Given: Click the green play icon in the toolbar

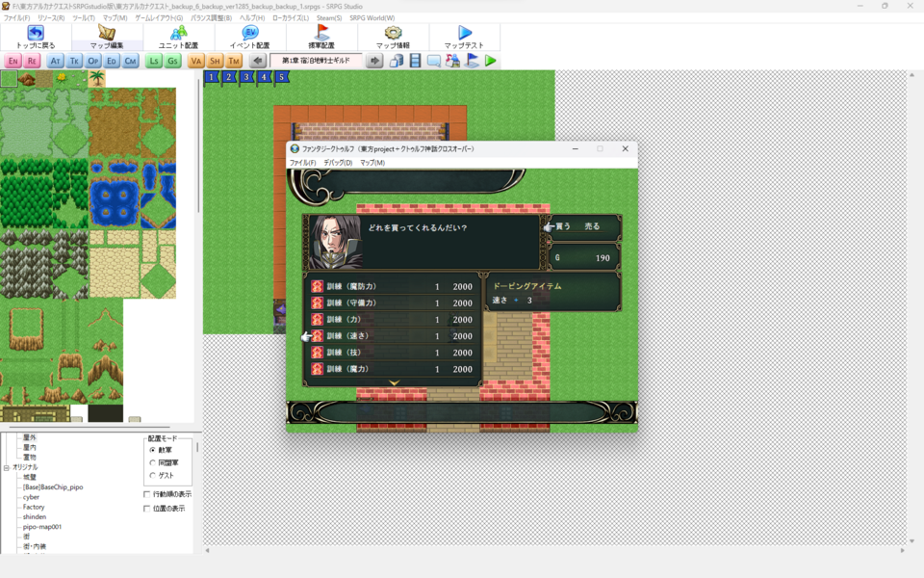Looking at the screenshot, I should pyautogui.click(x=491, y=61).
